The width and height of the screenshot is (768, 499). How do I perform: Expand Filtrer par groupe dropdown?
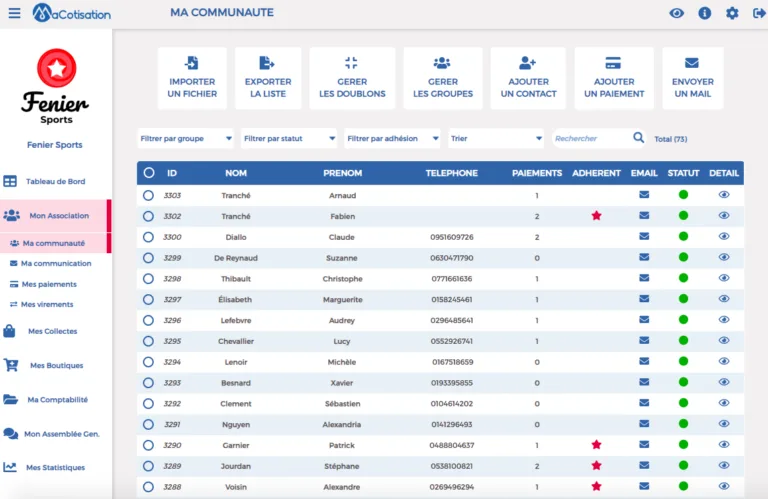click(x=186, y=139)
